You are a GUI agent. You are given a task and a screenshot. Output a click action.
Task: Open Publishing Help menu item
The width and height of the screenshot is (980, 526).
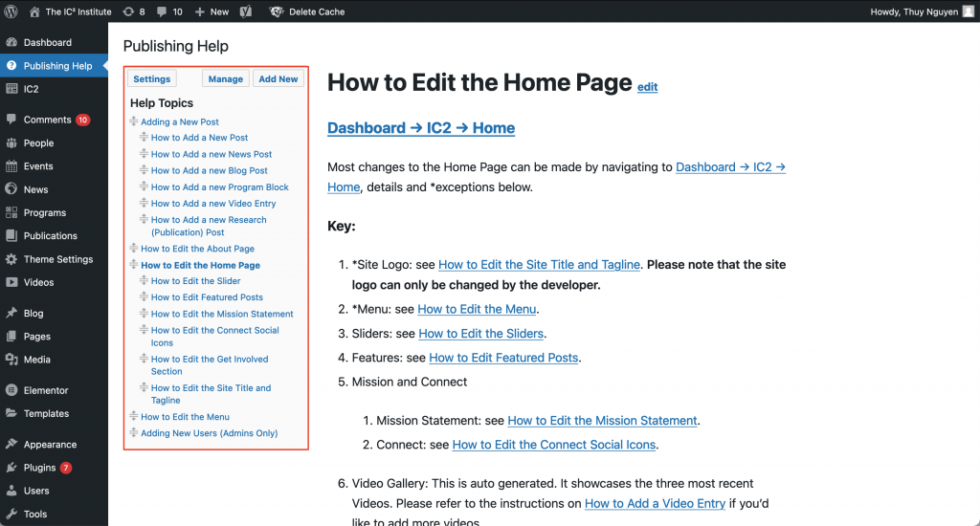point(54,66)
